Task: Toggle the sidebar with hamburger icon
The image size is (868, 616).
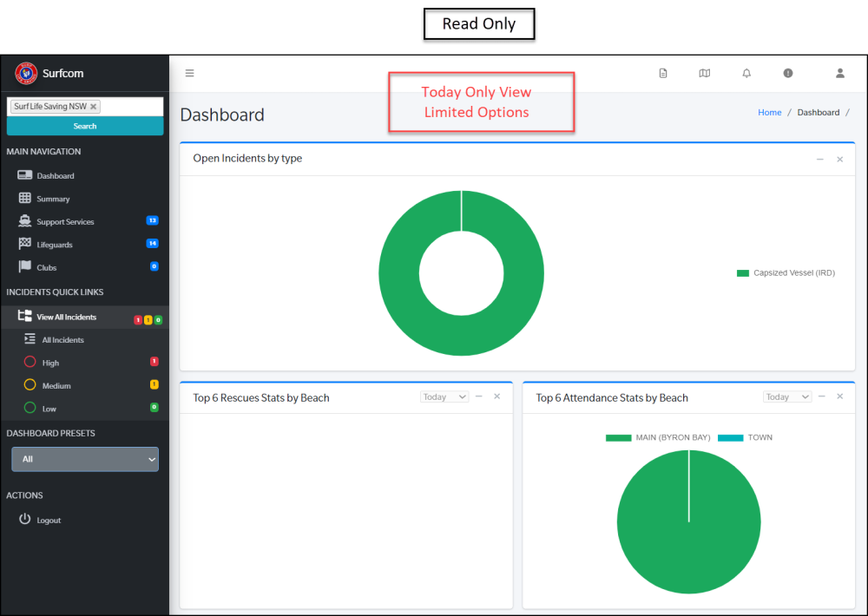Action: pos(189,73)
